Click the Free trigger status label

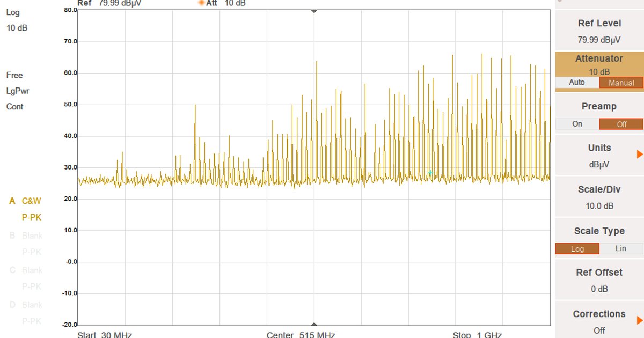[x=14, y=75]
